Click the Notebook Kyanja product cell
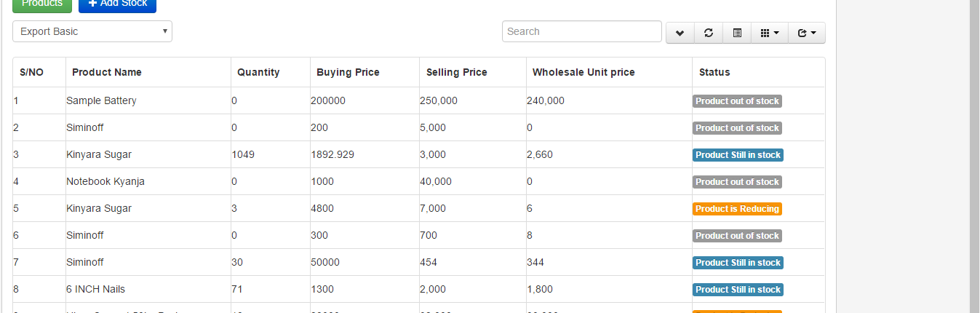The height and width of the screenshot is (313, 980). pos(105,182)
